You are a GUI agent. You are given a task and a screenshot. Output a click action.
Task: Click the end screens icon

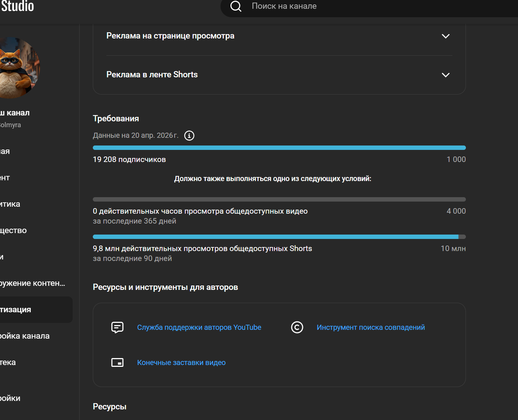coord(117,362)
